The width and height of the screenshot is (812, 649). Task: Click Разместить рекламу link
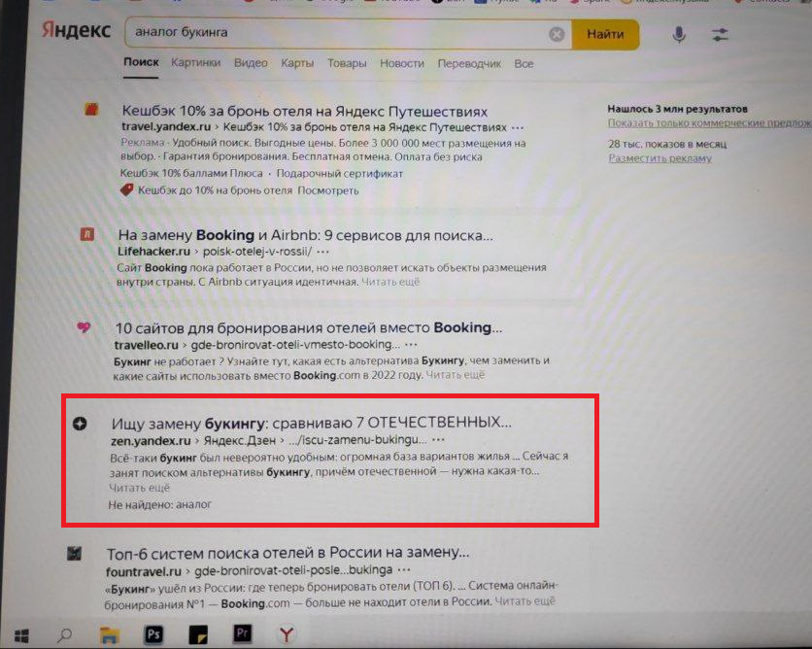(660, 158)
